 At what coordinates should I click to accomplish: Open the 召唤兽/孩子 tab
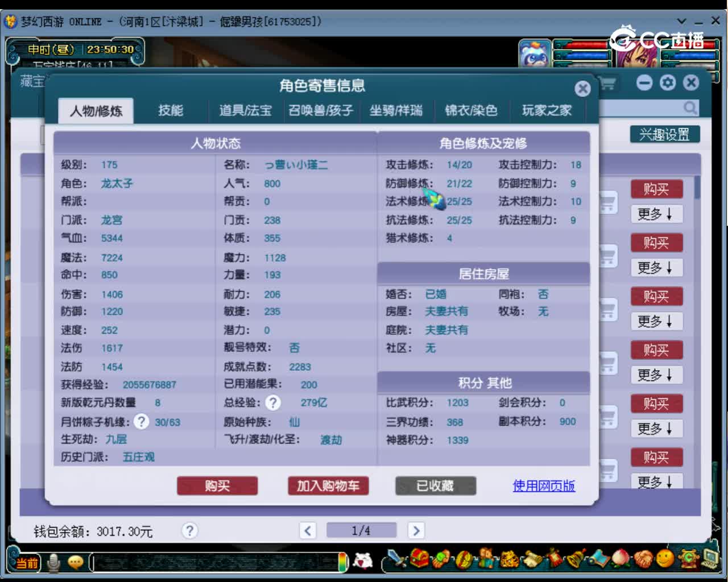point(321,110)
